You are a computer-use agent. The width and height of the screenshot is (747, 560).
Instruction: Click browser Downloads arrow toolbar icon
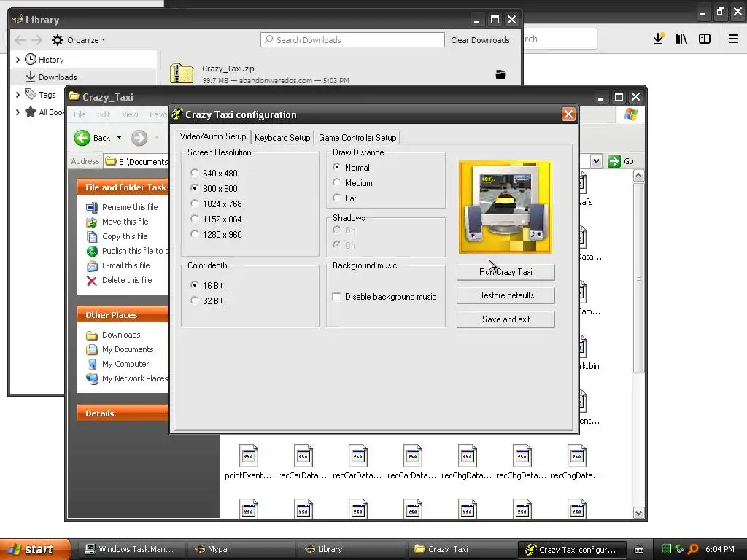pyautogui.click(x=659, y=39)
